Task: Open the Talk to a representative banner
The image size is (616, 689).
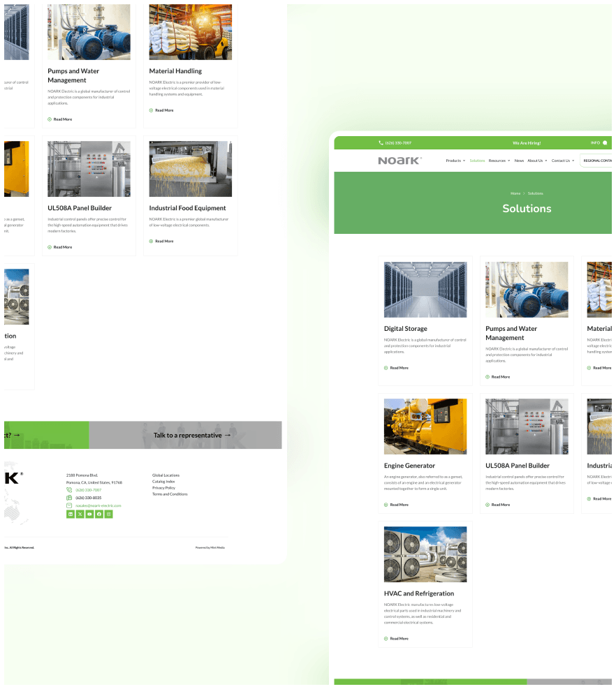Action: click(185, 435)
